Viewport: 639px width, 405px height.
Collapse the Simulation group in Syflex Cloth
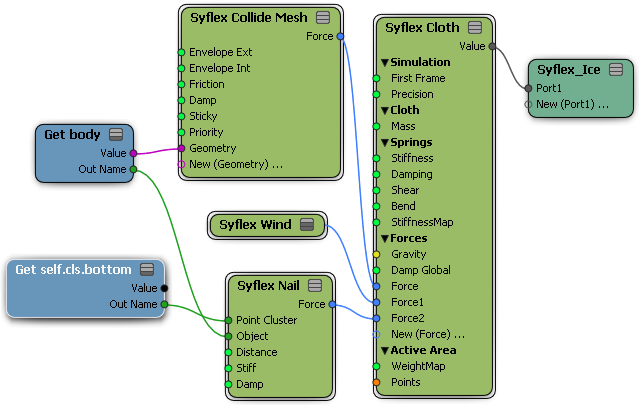[x=385, y=62]
